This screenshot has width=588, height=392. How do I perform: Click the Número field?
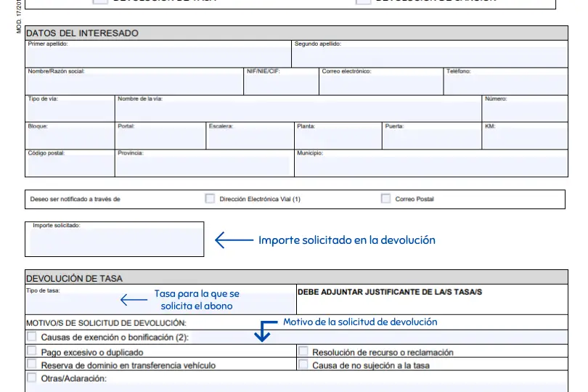[x=525, y=112]
